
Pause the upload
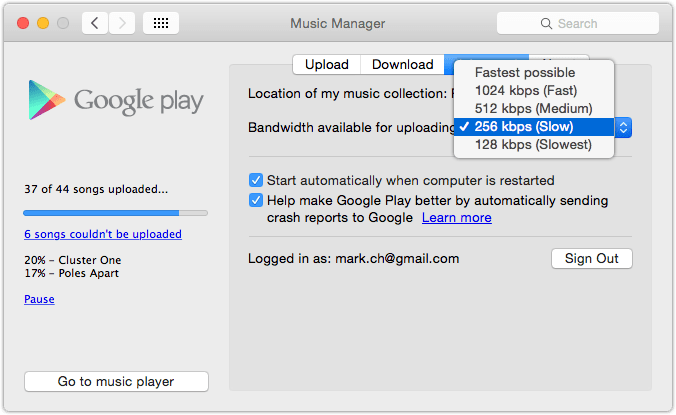tap(39, 299)
